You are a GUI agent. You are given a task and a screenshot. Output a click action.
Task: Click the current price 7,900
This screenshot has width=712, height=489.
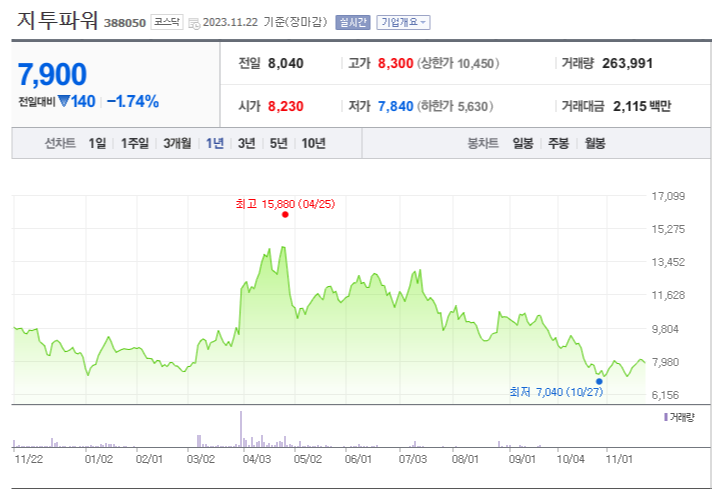point(52,74)
